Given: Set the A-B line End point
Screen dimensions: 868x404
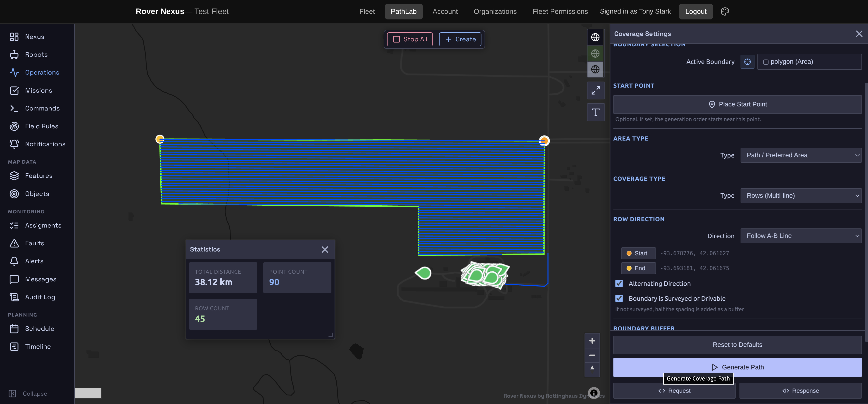Looking at the screenshot, I should click(638, 268).
